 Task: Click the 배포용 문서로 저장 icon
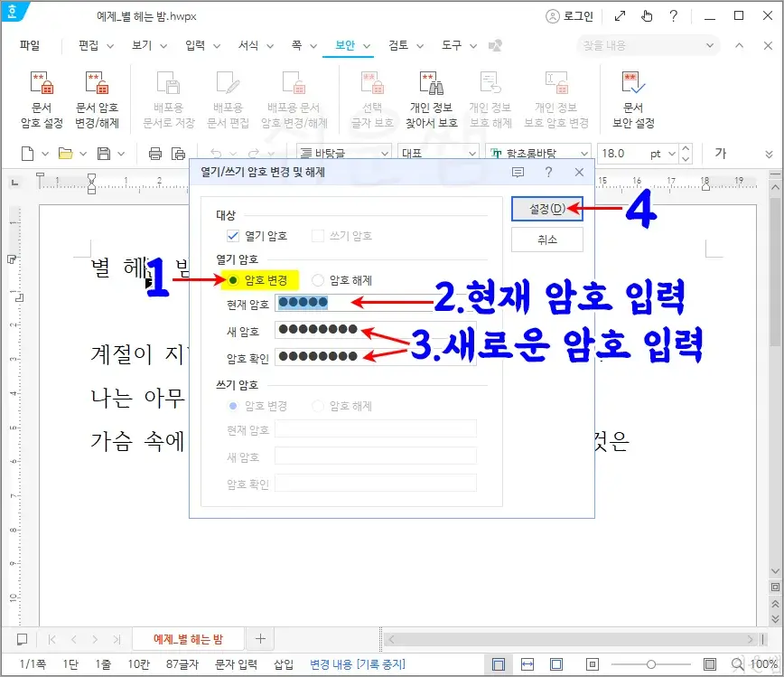pos(166,97)
